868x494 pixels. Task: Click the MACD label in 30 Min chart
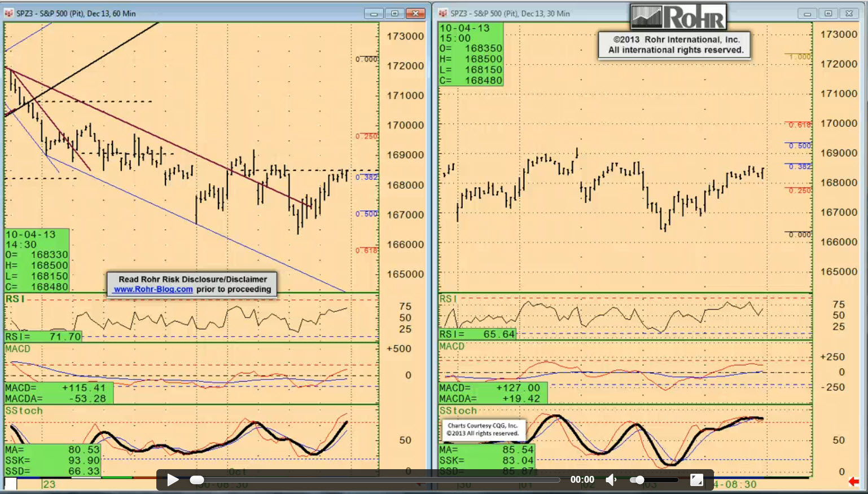(x=451, y=346)
